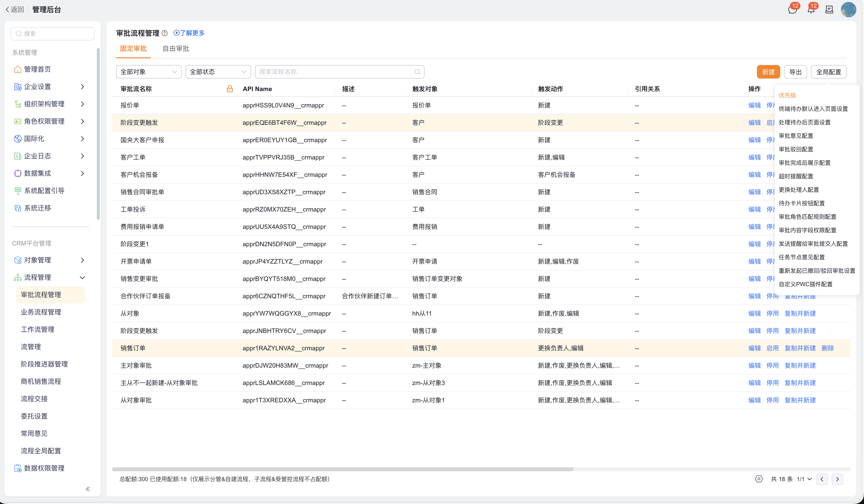Select 自定义PWC插件配置 menu item

coord(805,284)
